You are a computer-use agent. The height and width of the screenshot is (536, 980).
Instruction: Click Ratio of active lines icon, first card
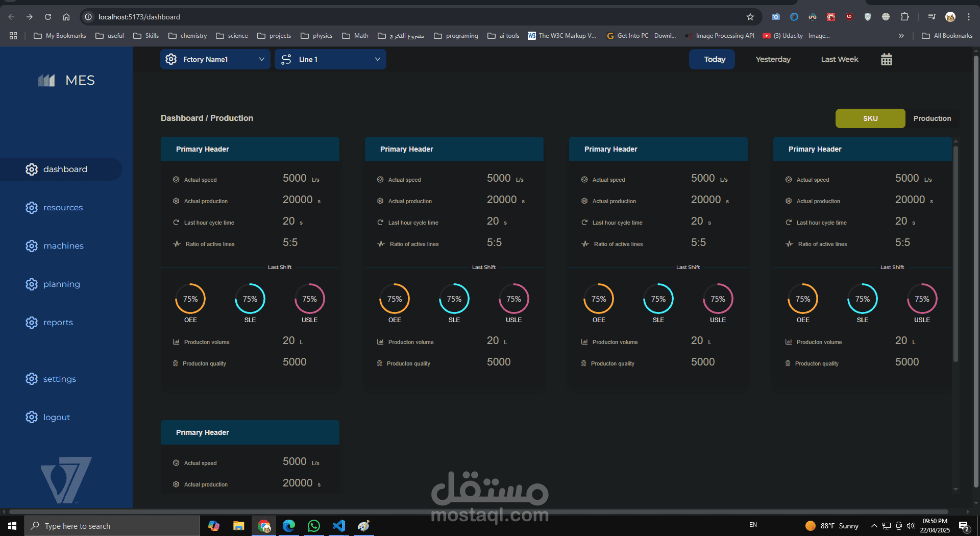(177, 244)
